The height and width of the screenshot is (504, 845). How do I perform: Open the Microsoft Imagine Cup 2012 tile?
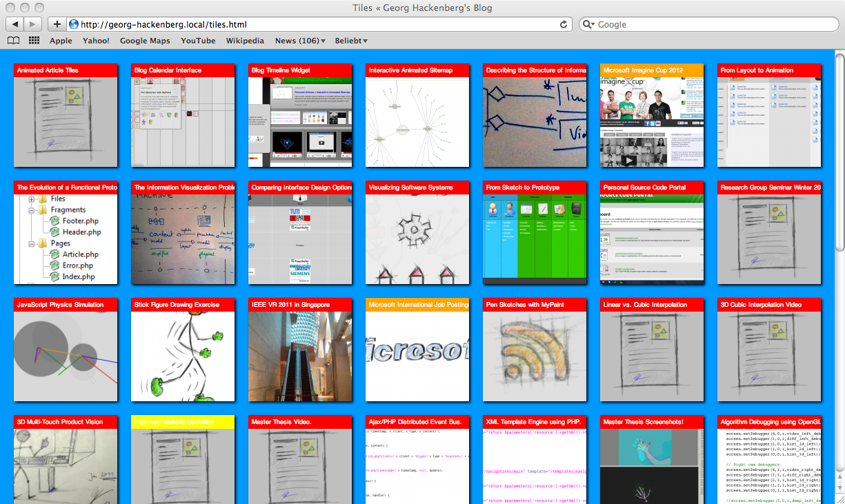point(652,115)
